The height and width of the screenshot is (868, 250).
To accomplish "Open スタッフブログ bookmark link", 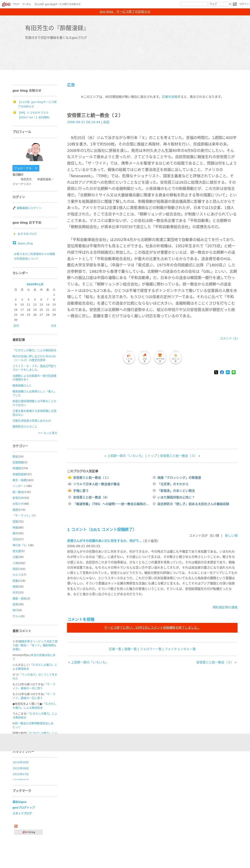I will coord(22,813).
